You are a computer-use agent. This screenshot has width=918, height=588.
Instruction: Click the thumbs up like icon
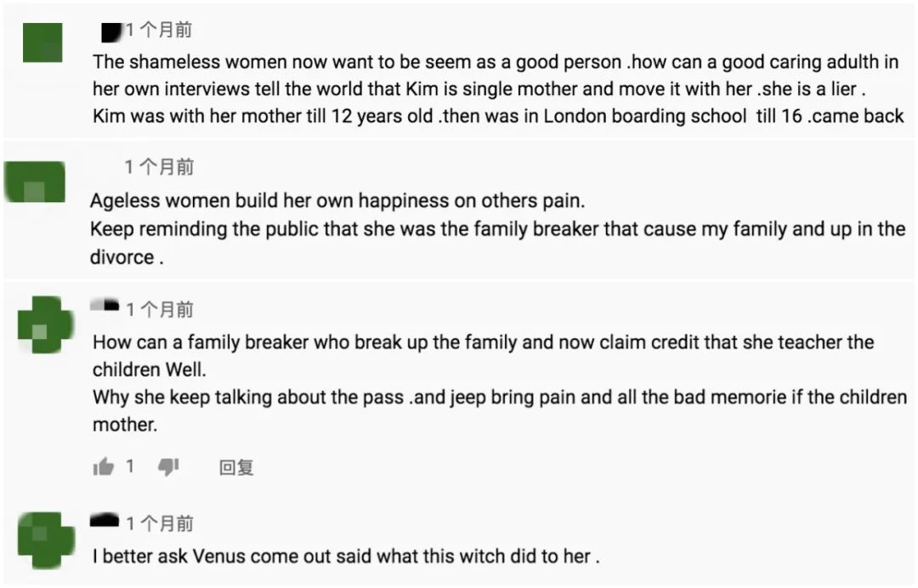point(103,466)
